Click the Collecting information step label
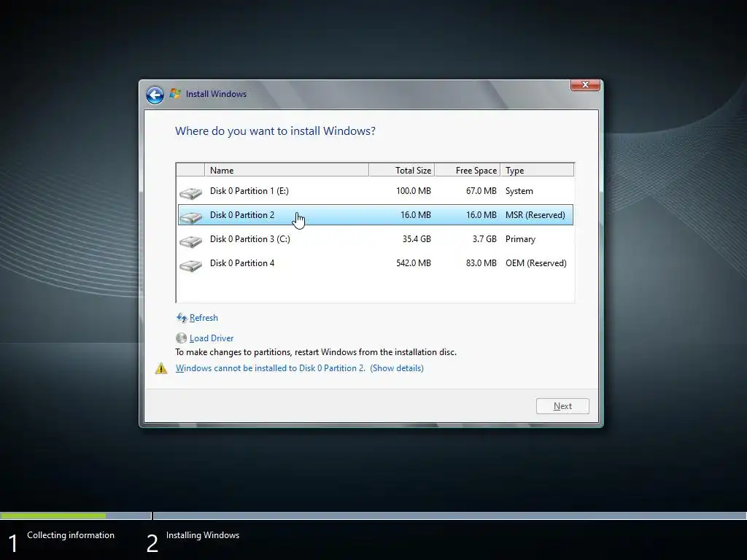The height and width of the screenshot is (560, 747). (71, 534)
